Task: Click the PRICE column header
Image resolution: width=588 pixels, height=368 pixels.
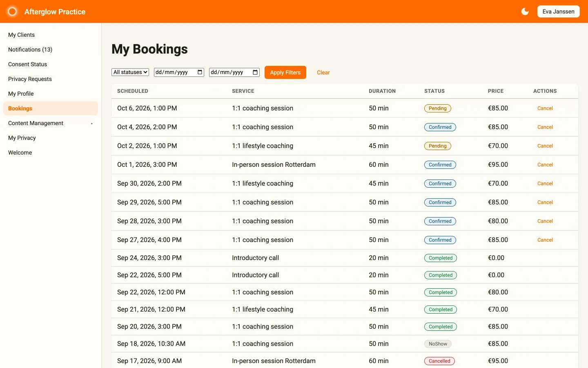Action: click(496, 91)
